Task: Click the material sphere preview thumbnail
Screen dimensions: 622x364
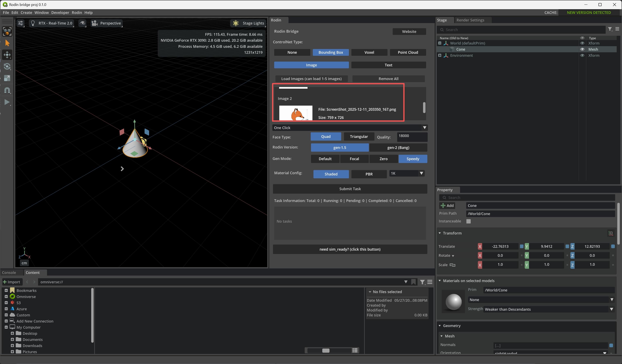Action: [454, 302]
